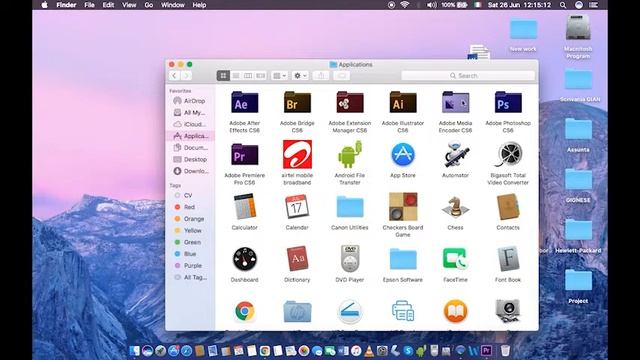Open Adobe Photoshop CS6 folder
The height and width of the screenshot is (360, 640).
(x=508, y=102)
